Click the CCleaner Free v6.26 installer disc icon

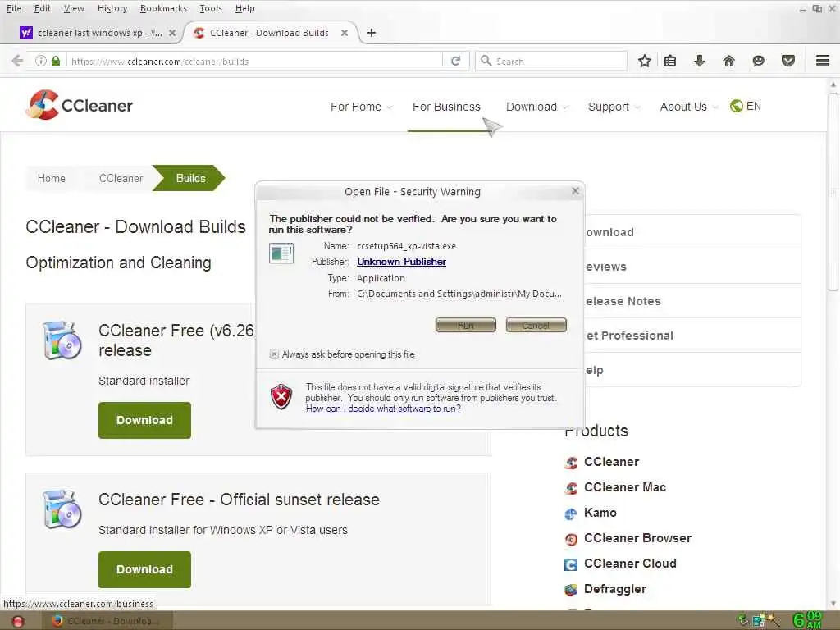click(62, 340)
